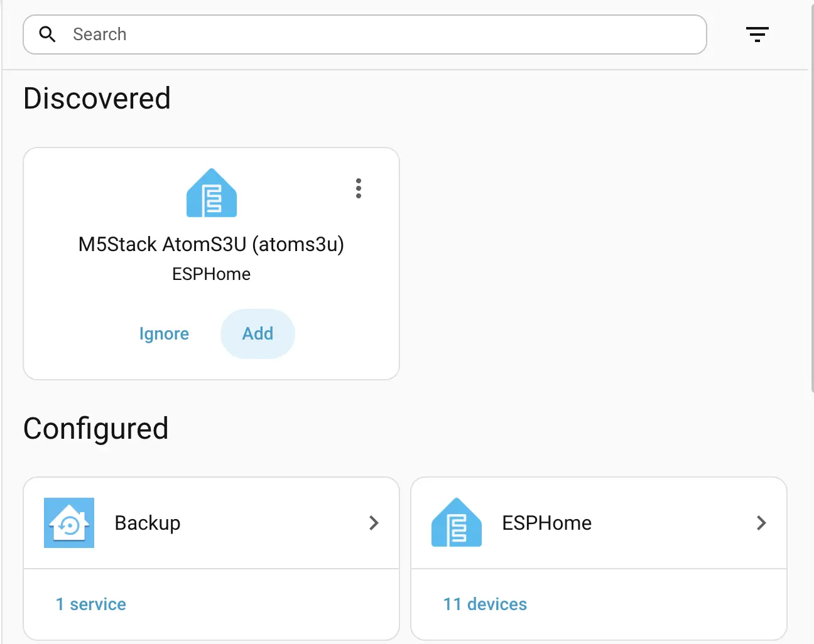Image resolution: width=814 pixels, height=644 pixels.
Task: Click ESPHome logo on the discovered card
Action: [212, 193]
